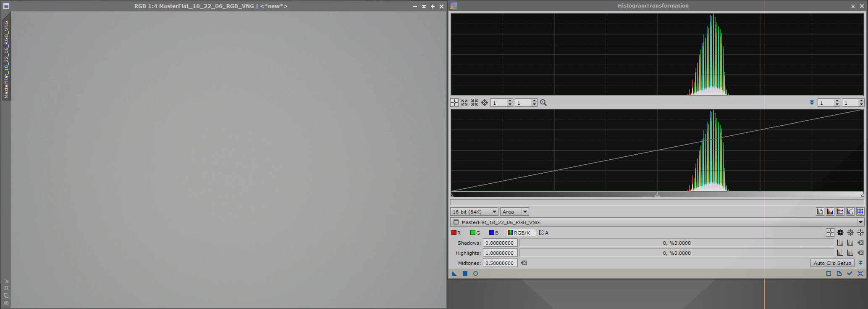The width and height of the screenshot is (868, 309).
Task: Click the New Instance triangle icon
Action: pos(454,274)
